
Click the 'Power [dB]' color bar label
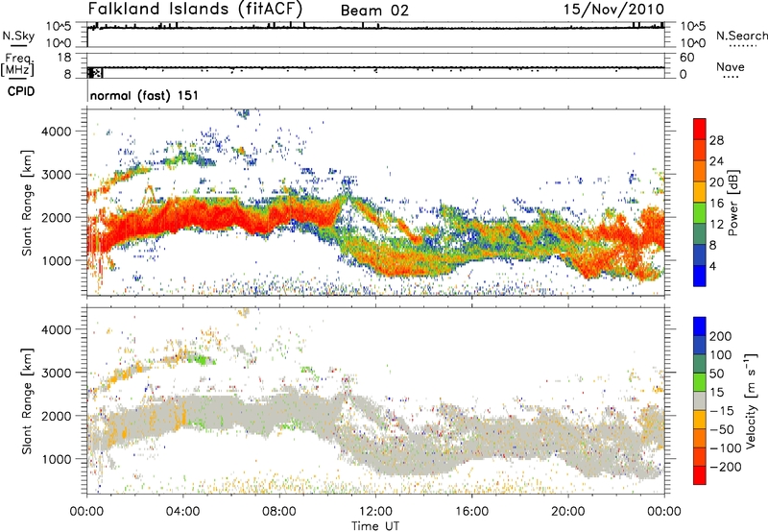732,203
